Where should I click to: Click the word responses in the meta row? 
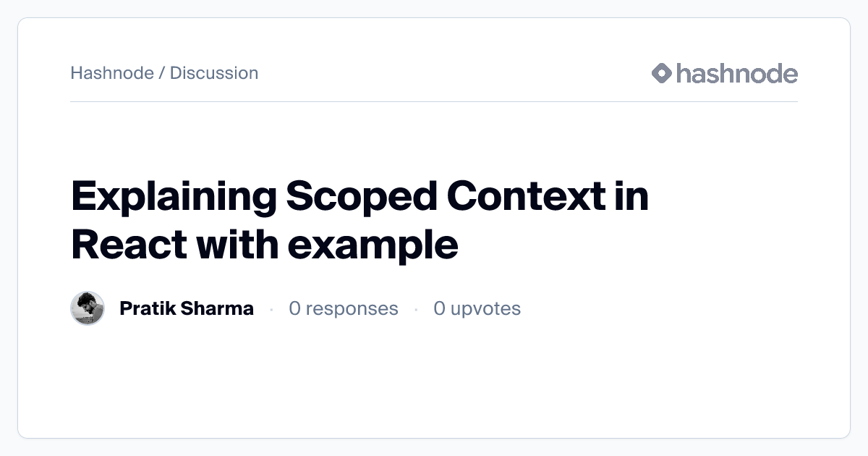pyautogui.click(x=352, y=308)
